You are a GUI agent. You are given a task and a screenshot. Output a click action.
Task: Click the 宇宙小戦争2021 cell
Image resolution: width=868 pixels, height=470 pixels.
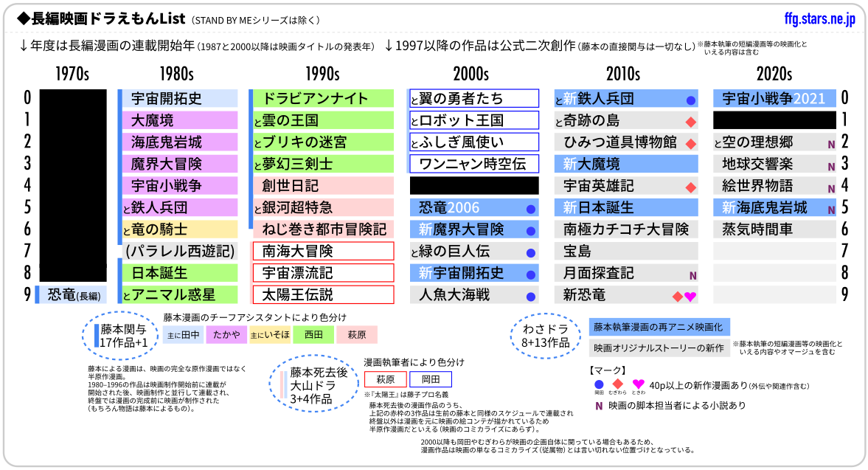click(774, 99)
